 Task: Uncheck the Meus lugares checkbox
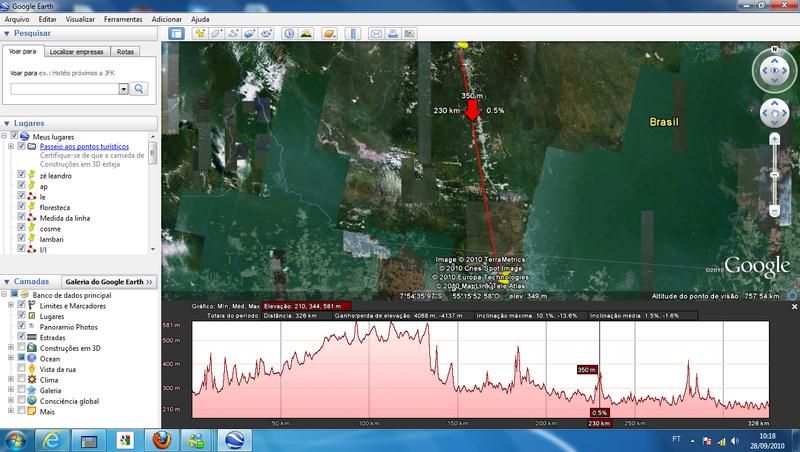tap(14, 136)
